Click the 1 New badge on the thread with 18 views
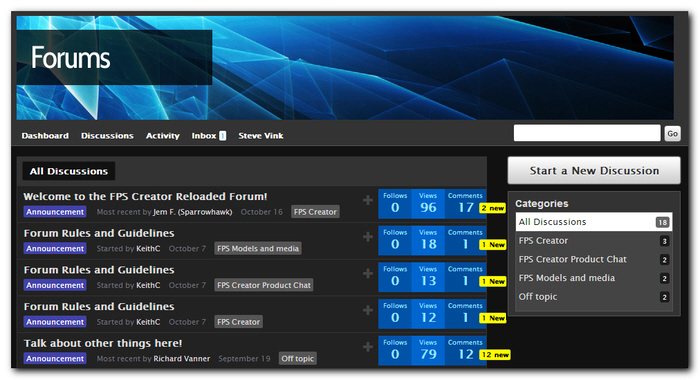 pos(492,245)
